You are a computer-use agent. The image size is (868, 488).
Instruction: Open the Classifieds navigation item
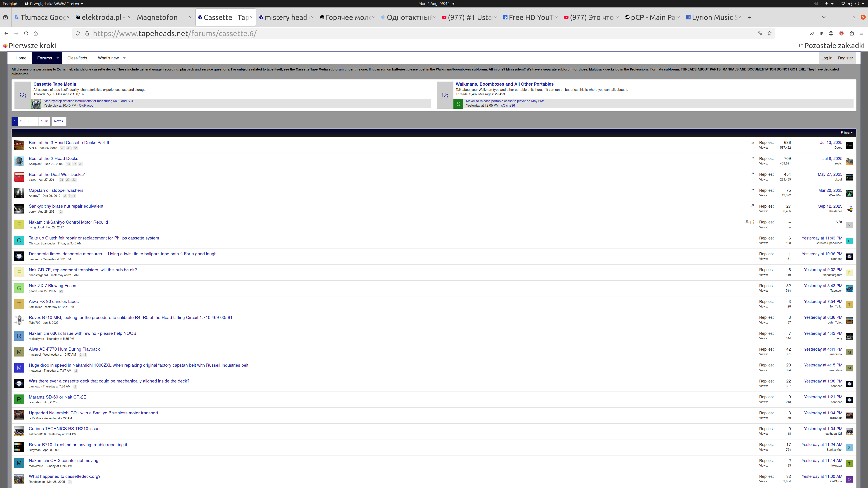tap(77, 58)
